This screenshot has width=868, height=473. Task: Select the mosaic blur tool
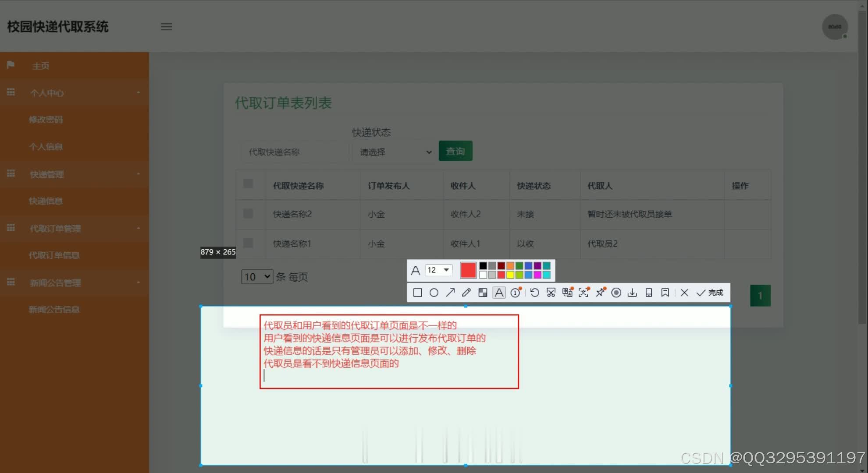point(483,293)
